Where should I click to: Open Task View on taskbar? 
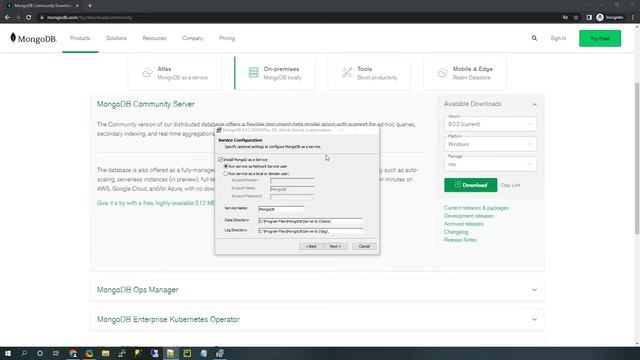(56, 353)
